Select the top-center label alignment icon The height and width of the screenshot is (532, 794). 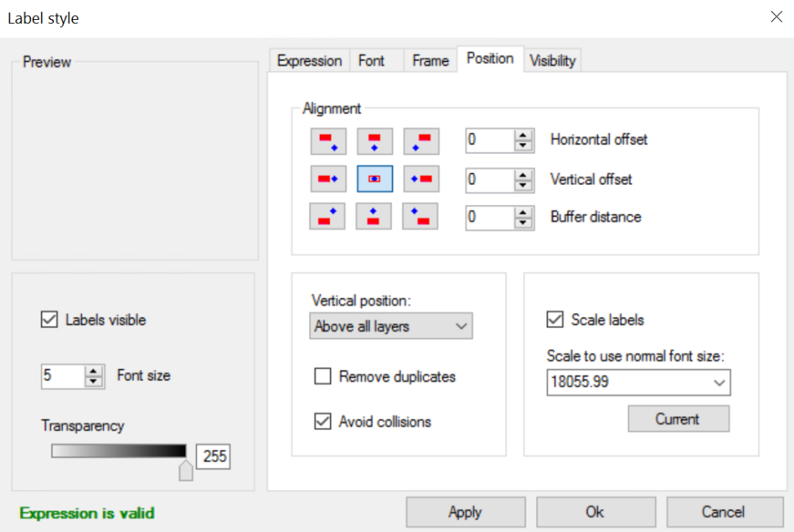click(x=374, y=141)
